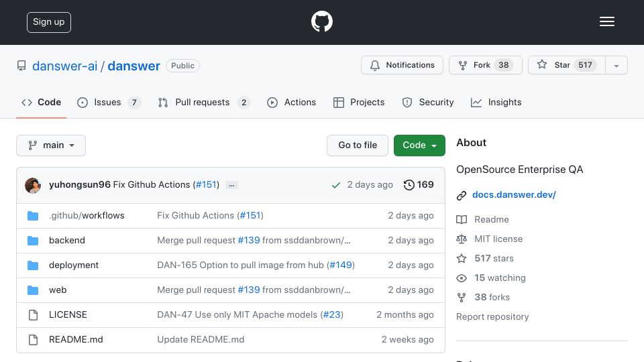Screen dimensions: 644x362
Task: Open the Issues tab
Action: tap(109, 102)
